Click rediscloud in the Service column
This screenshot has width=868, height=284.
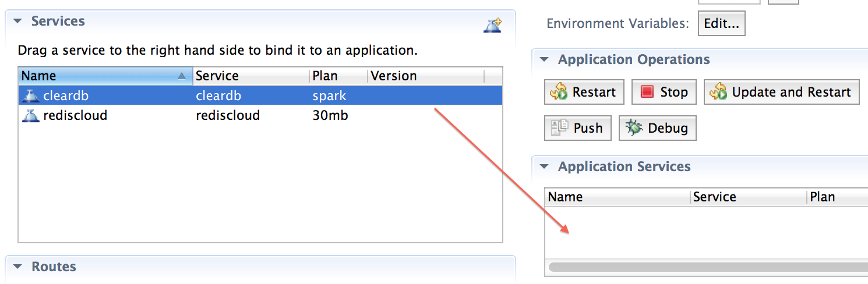pyautogui.click(x=228, y=115)
